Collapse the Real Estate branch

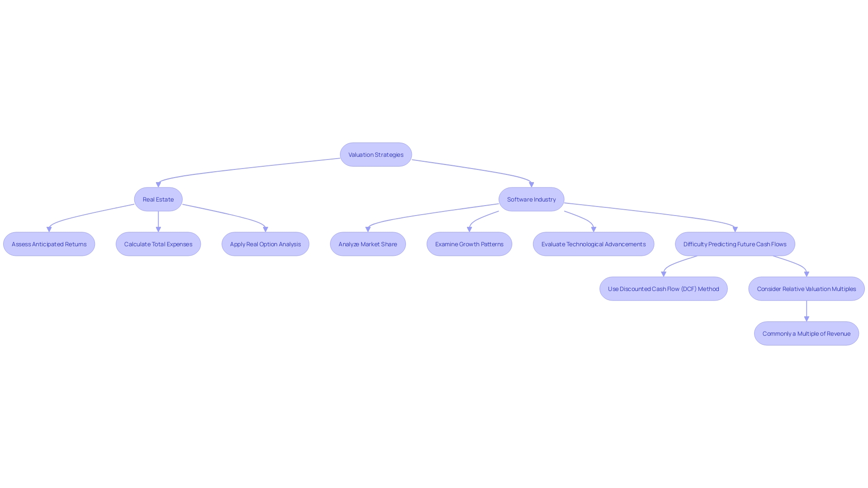158,198
